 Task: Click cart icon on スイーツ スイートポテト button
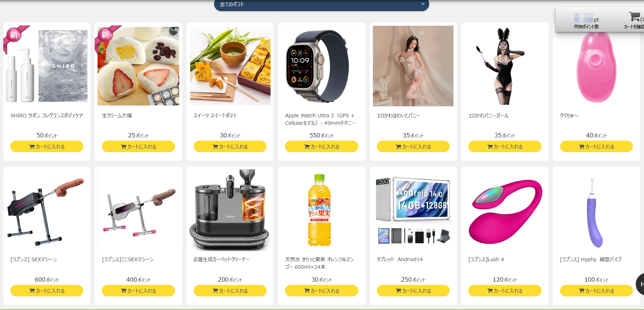click(x=215, y=146)
